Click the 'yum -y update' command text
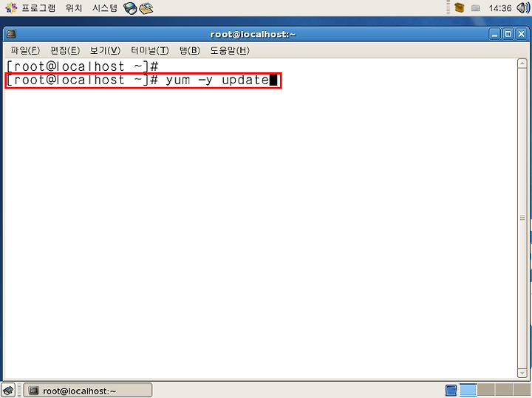The image size is (532, 398). [217, 80]
